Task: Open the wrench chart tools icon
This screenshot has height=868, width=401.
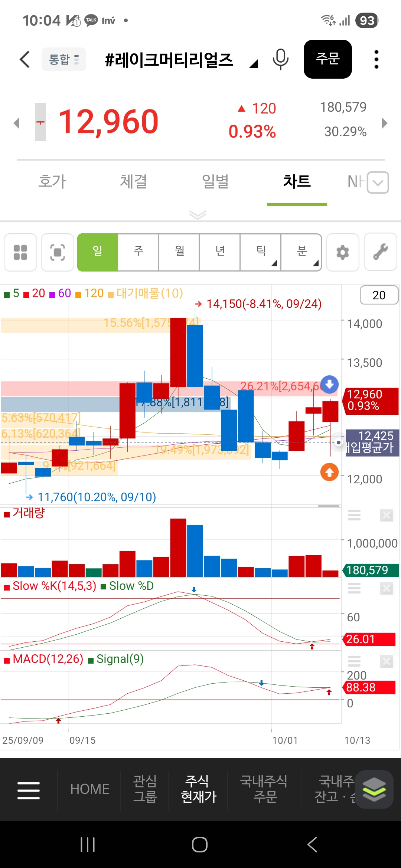Action: 380,252
